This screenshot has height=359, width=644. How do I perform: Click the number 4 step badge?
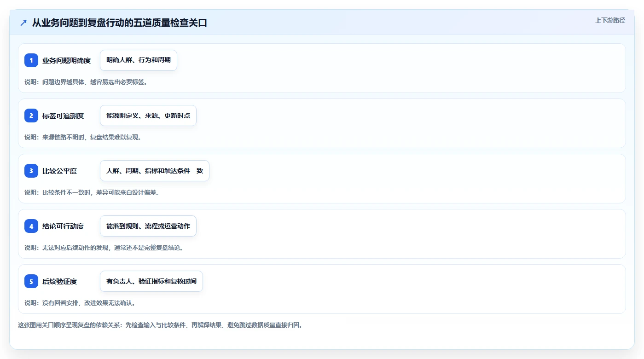31,226
